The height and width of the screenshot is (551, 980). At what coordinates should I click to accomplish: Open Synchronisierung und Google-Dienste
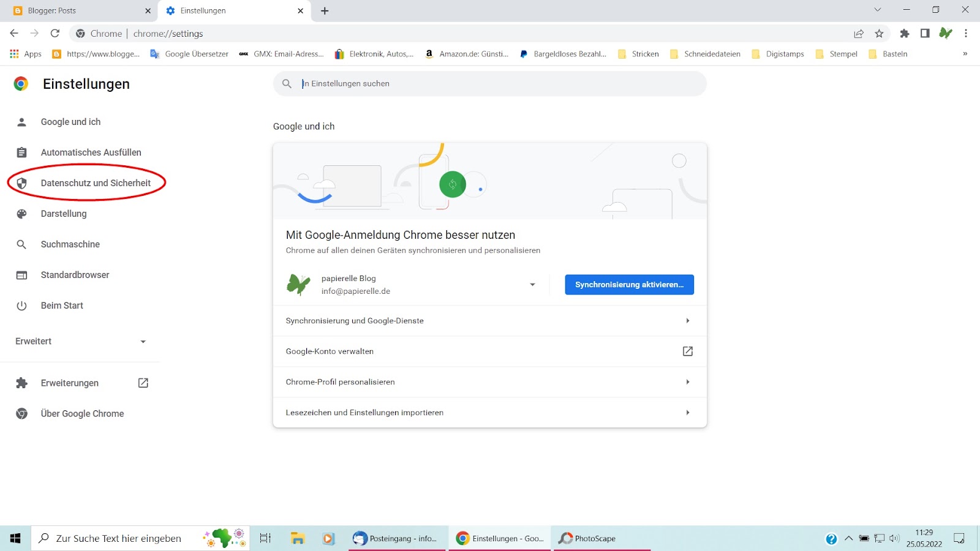(490, 321)
